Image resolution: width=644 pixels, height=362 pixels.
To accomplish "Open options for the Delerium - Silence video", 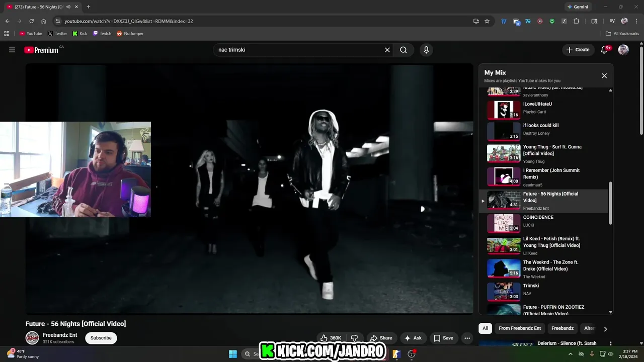I will point(610,344).
